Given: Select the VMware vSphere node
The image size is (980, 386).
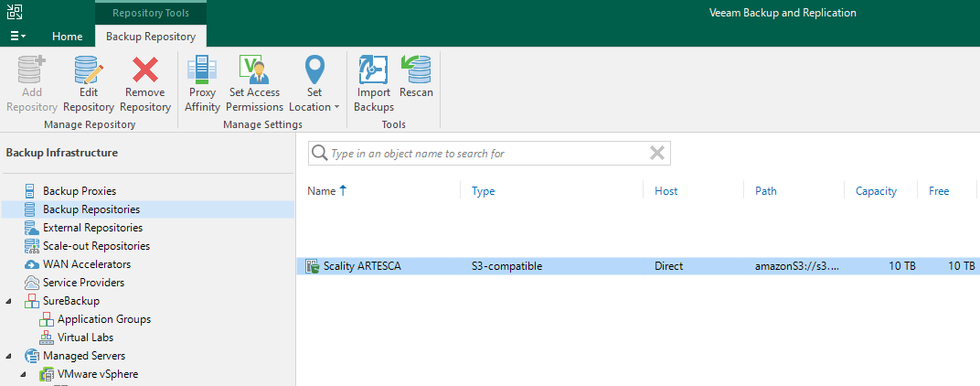Looking at the screenshot, I should (98, 374).
